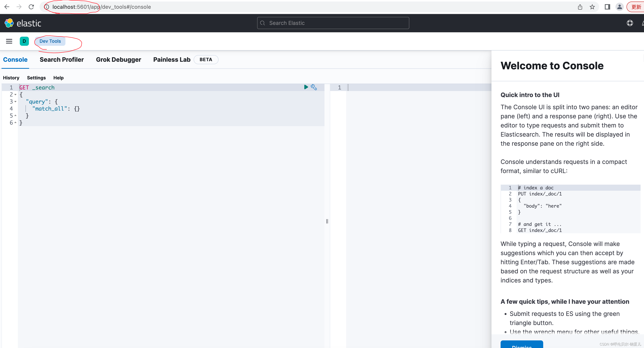This screenshot has height=348, width=644.
Task: Open the hamburger navigation menu
Action: click(9, 41)
